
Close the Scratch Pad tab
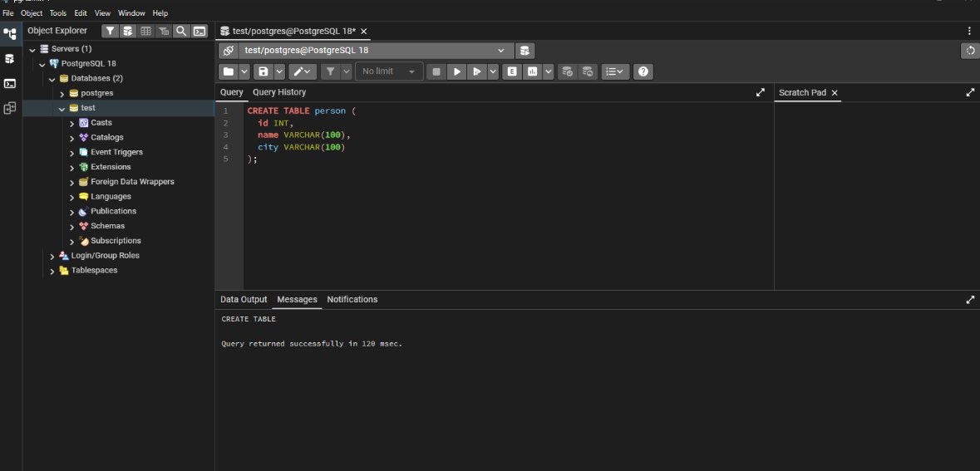(x=834, y=92)
